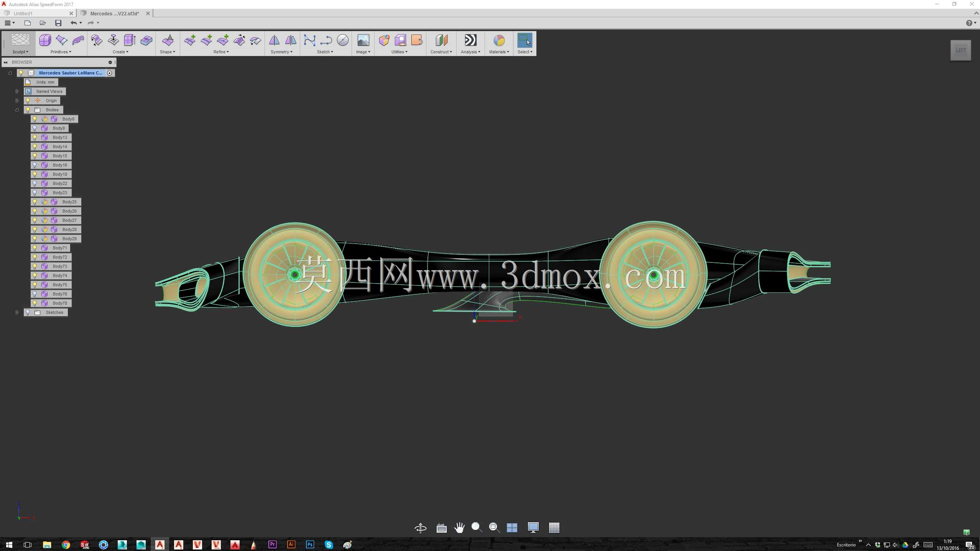
Task: Open the Analysis zebra tool
Action: click(470, 40)
